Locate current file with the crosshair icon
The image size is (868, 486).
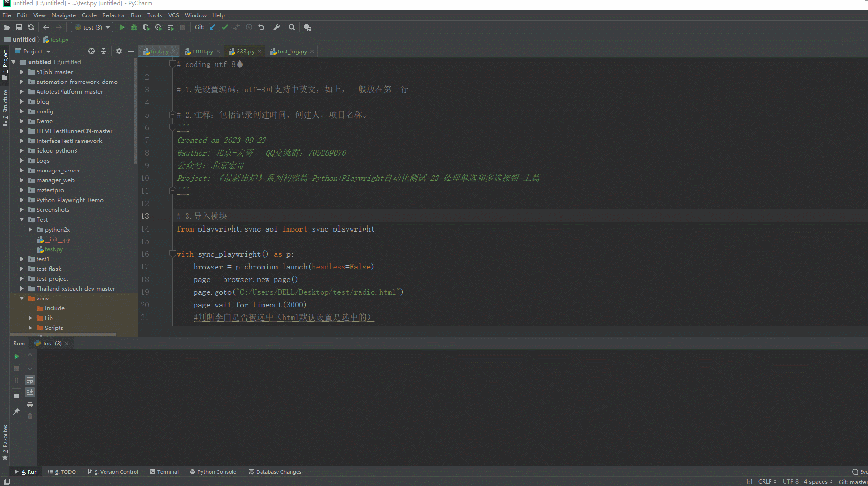click(x=91, y=51)
